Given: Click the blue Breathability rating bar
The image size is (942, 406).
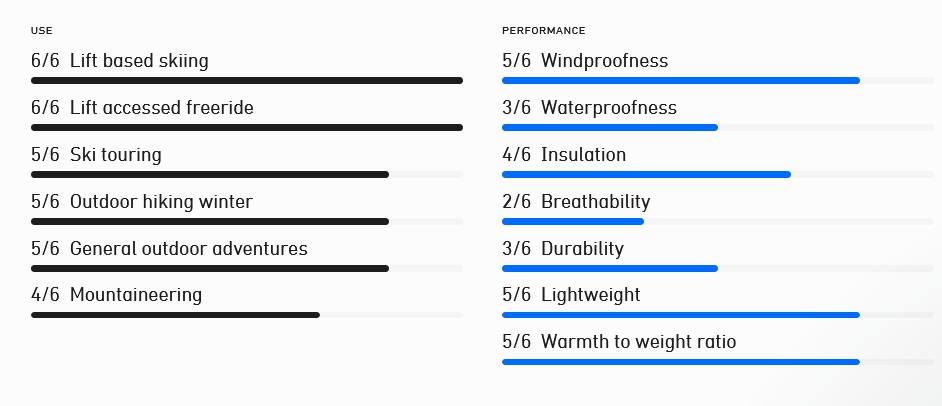Looking at the screenshot, I should click(x=573, y=221).
